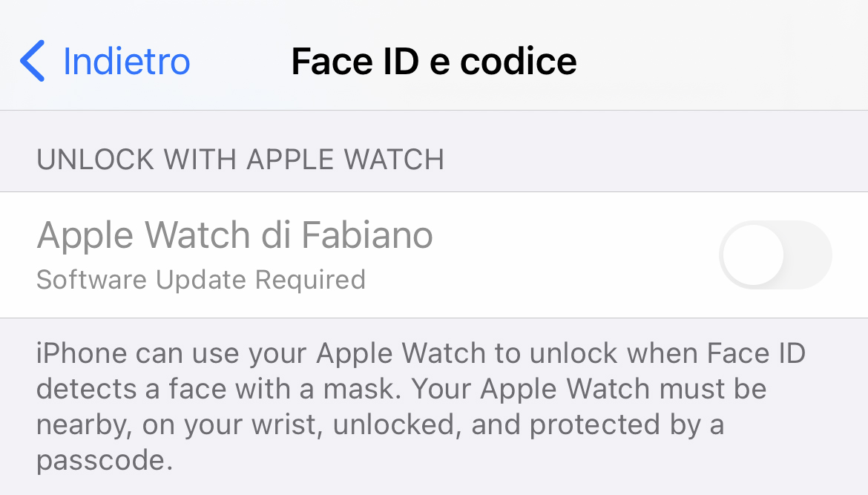Tap the UNLOCK WITH APPLE WATCH section header
The height and width of the screenshot is (495, 868).
[x=240, y=160]
